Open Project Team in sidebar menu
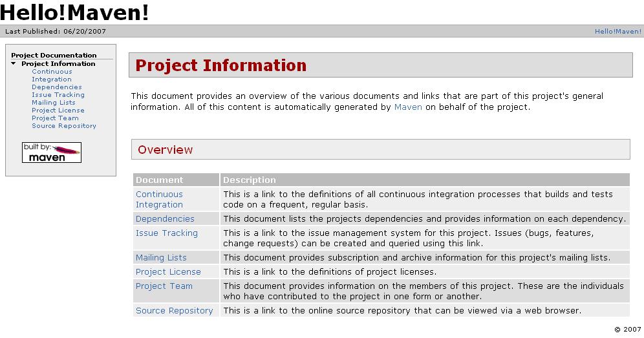Image resolution: width=644 pixels, height=338 pixels. point(55,118)
